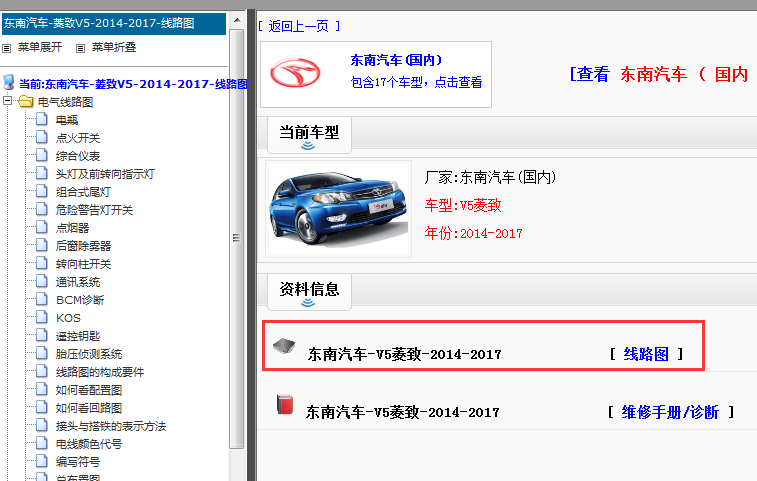Open the 线路图 link

tap(646, 354)
